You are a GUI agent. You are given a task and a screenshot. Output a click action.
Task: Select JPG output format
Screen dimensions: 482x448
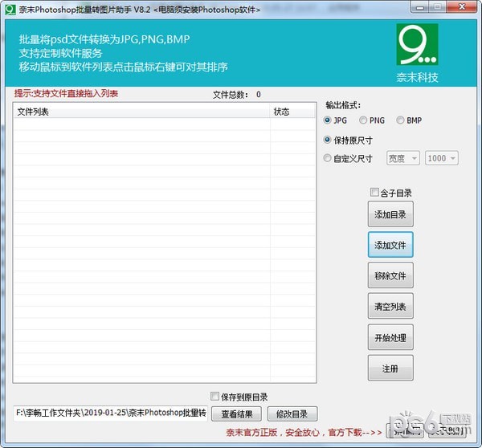point(328,120)
